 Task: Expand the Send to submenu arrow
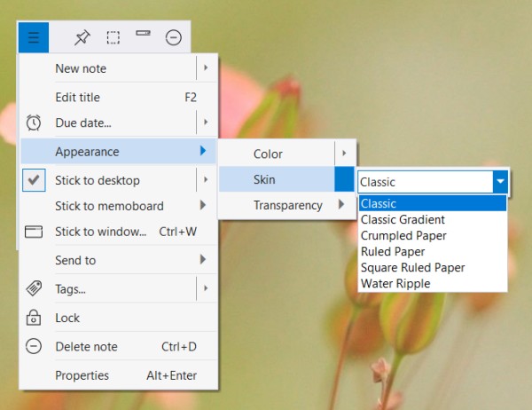pos(203,259)
